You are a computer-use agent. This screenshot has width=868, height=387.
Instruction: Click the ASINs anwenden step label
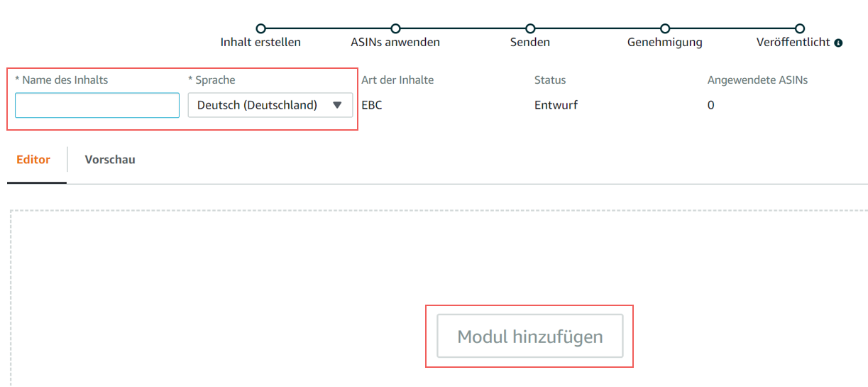click(x=395, y=43)
